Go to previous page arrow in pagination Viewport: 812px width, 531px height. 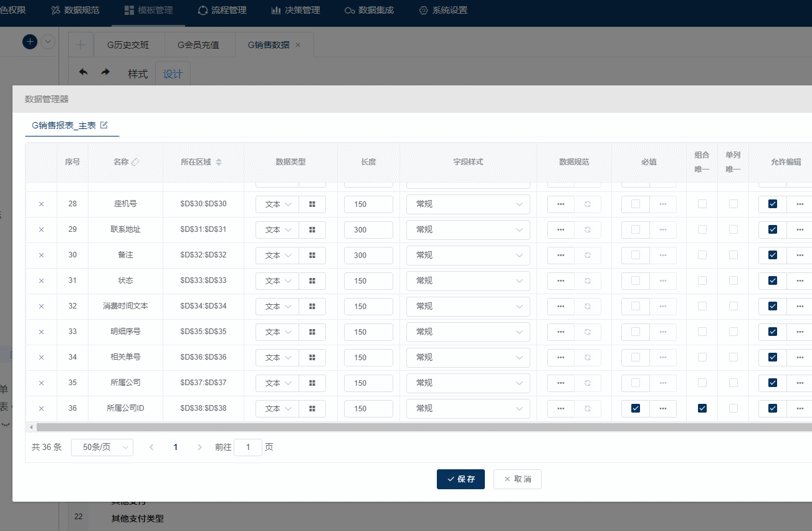(x=151, y=447)
